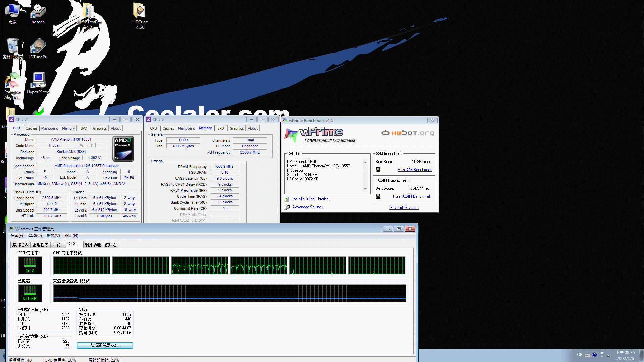This screenshot has height=362, width=644.
Task: Click the Show Desktop strip at the taskbar end
Action: click(641, 355)
